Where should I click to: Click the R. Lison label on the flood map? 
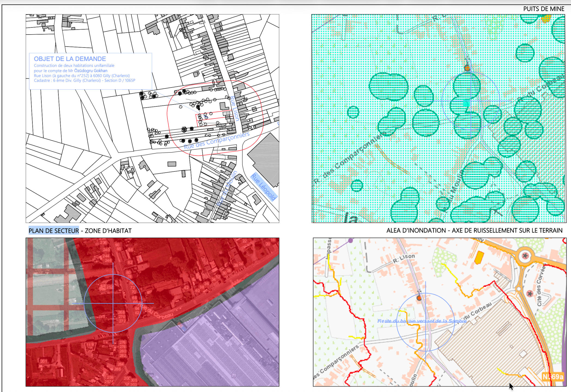coord(404,258)
